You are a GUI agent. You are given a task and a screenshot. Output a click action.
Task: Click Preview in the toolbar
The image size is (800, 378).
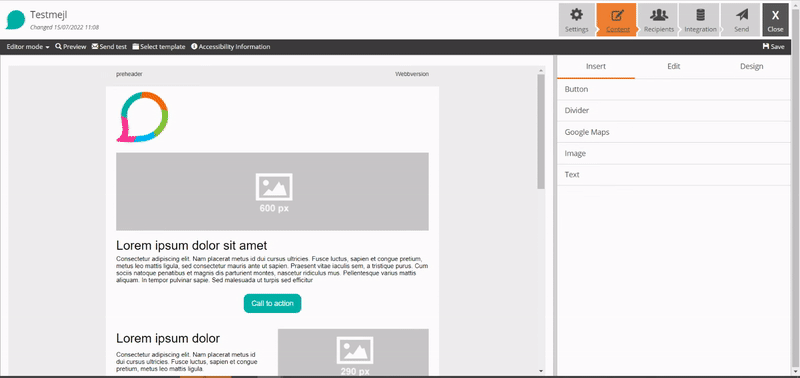coord(70,47)
